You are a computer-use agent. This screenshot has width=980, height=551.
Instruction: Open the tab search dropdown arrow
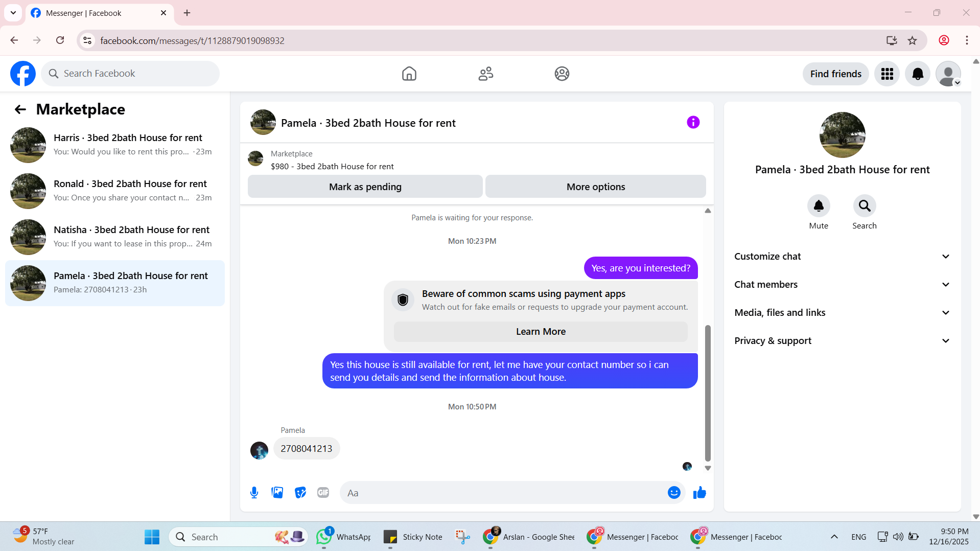click(x=13, y=13)
